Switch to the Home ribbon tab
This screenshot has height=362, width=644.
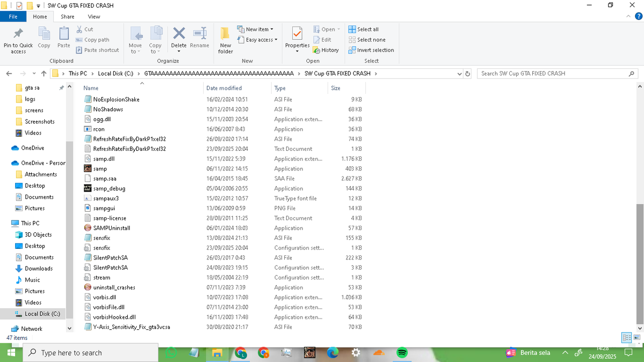coord(40,17)
